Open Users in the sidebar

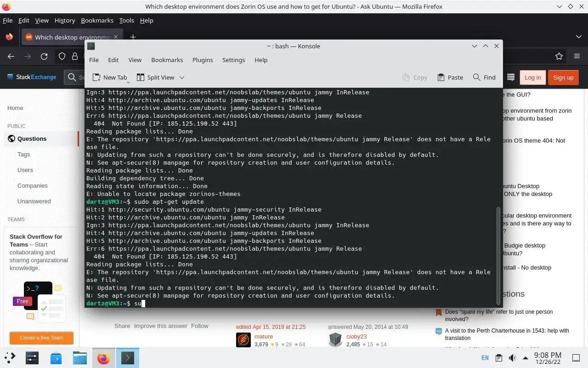point(25,170)
